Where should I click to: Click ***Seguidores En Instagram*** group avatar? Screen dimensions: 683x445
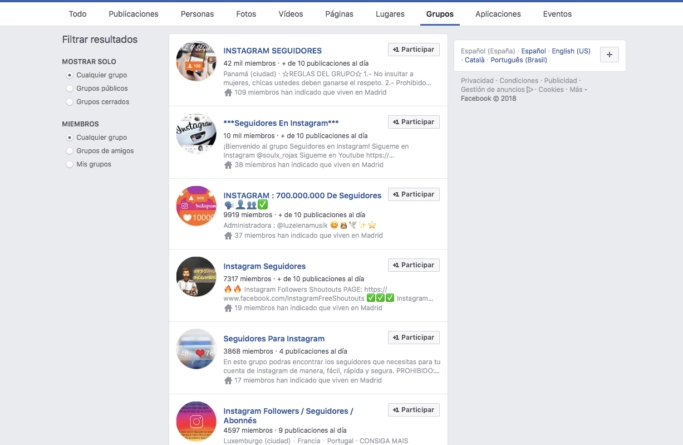click(196, 134)
